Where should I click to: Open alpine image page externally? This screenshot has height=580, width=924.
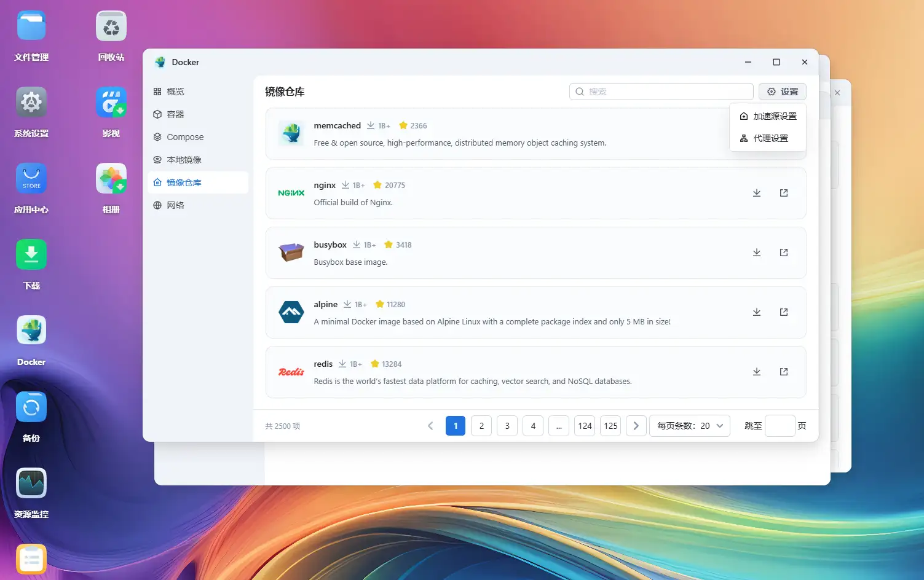pyautogui.click(x=783, y=312)
